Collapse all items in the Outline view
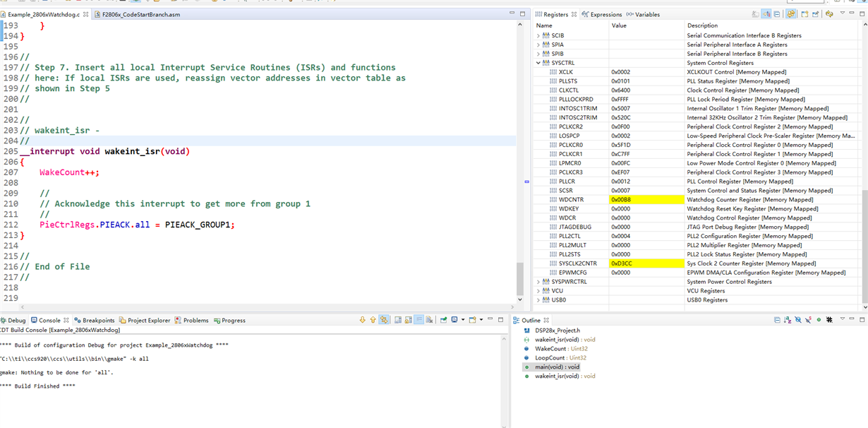This screenshot has width=868, height=428. tap(777, 320)
